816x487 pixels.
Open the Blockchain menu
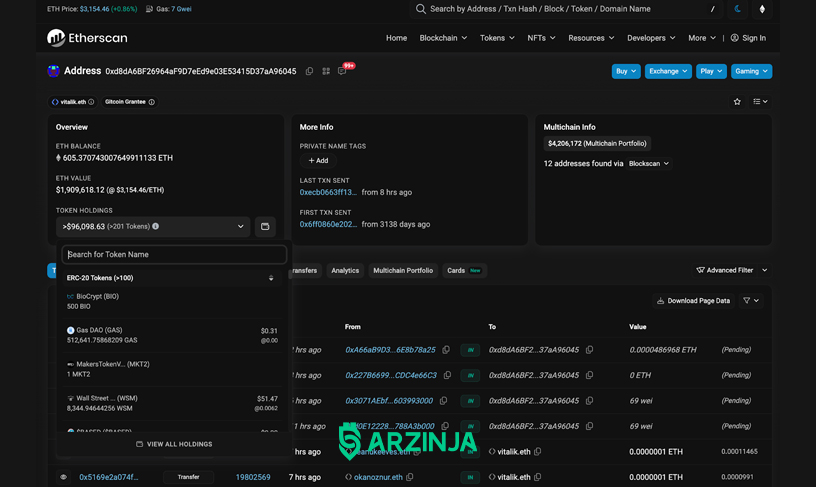pyautogui.click(x=443, y=38)
